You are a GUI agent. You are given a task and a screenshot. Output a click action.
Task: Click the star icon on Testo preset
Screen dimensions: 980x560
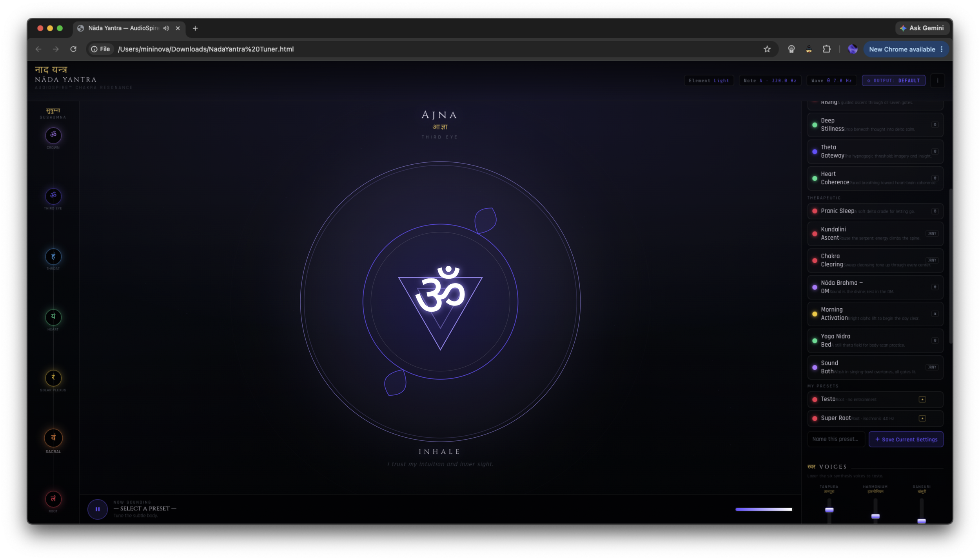click(x=922, y=399)
